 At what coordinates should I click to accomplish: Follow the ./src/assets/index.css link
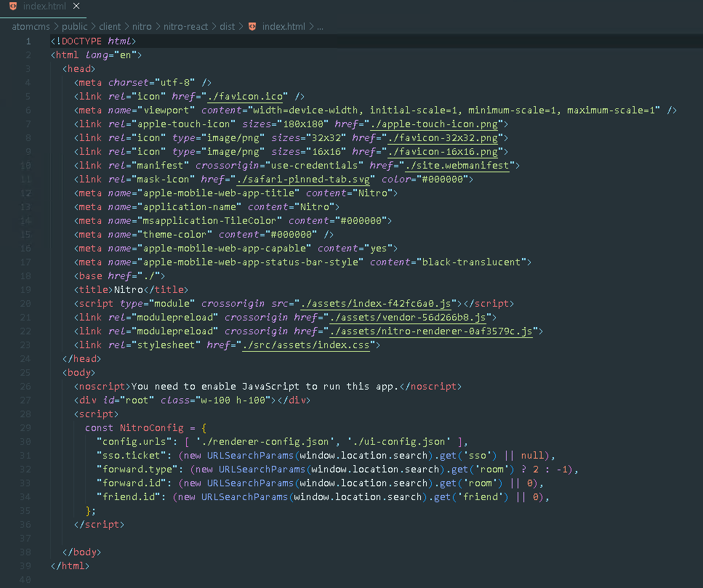point(306,345)
